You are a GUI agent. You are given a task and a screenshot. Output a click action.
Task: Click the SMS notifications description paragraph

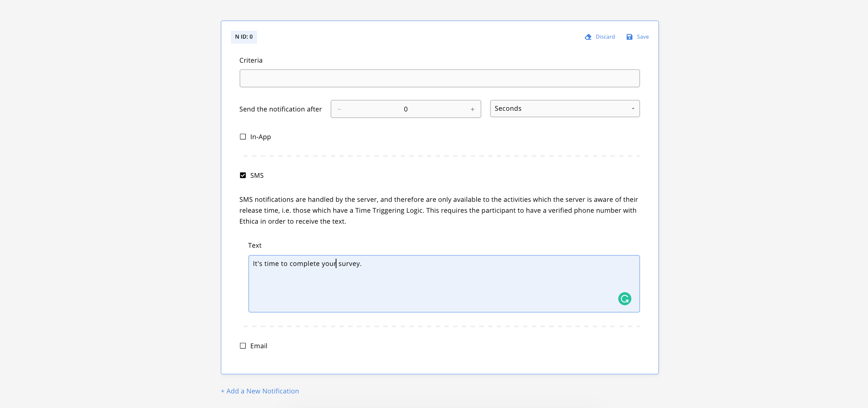pos(439,210)
